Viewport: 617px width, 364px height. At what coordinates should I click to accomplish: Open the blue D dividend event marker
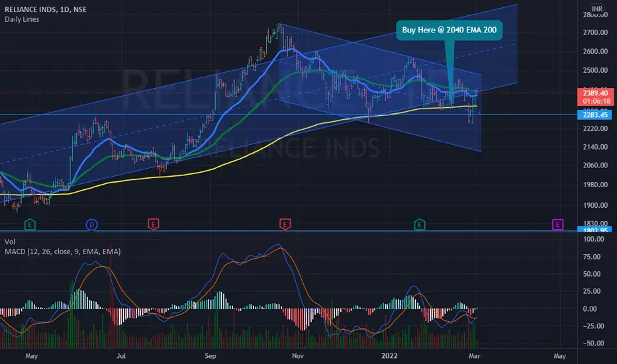[x=91, y=225]
